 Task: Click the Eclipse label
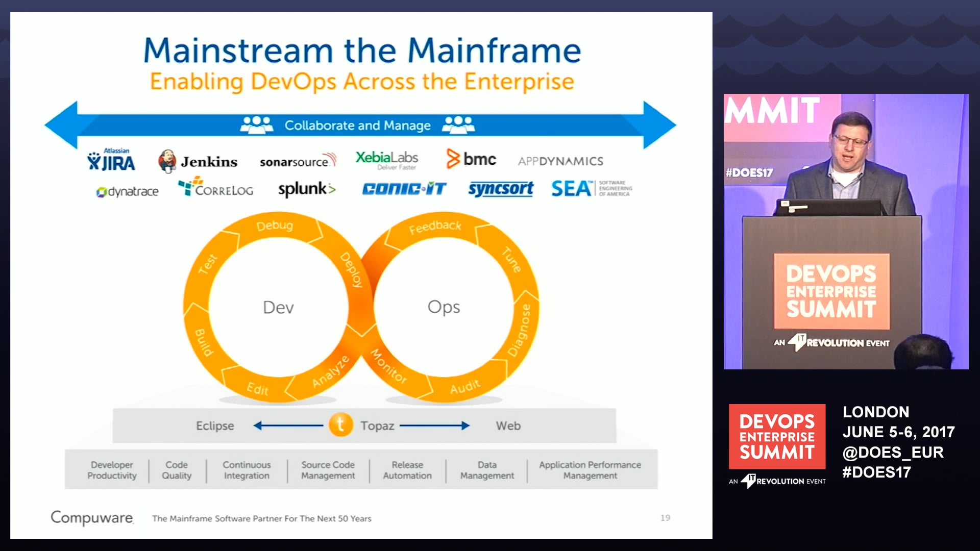[215, 425]
